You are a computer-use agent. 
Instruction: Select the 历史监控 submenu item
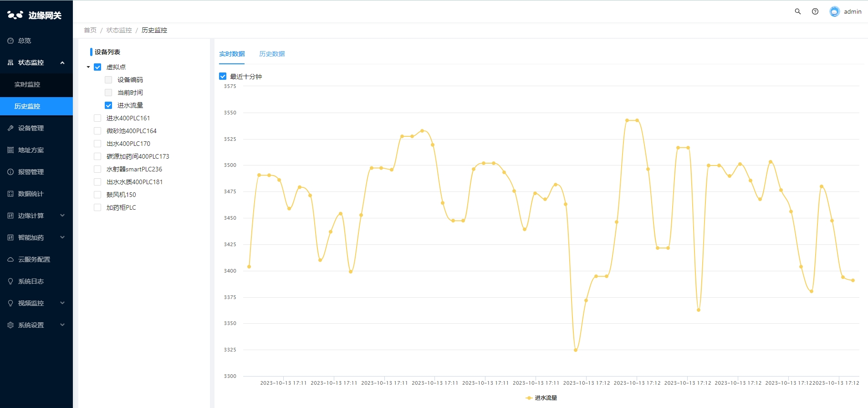coord(36,106)
